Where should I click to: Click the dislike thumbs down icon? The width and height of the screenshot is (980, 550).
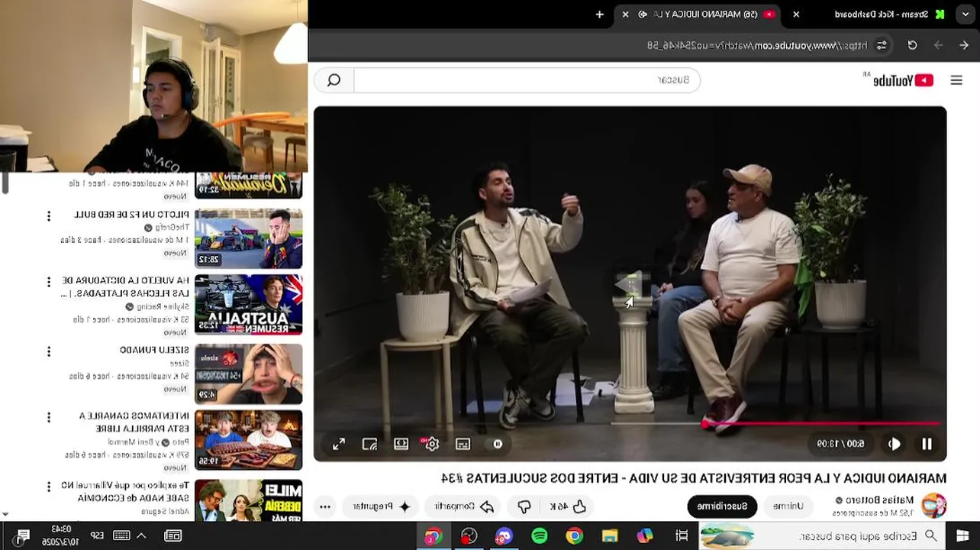tap(524, 506)
